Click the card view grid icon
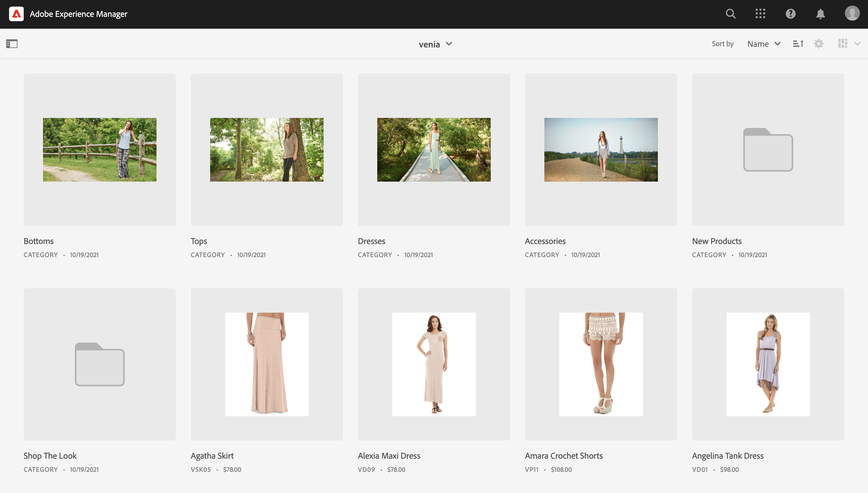The image size is (868, 493). coord(842,44)
